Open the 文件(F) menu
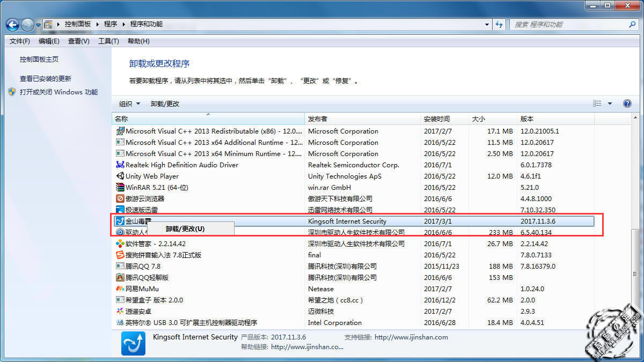The height and width of the screenshot is (362, 644). coord(20,41)
